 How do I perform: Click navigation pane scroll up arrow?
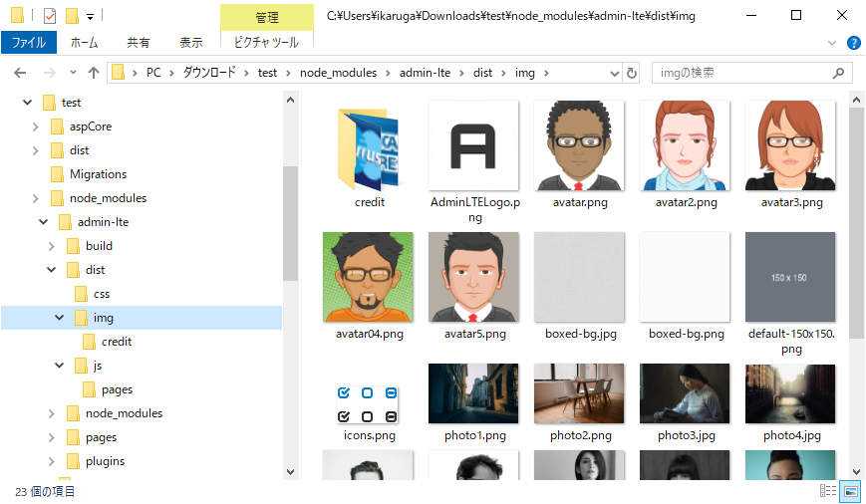[x=291, y=100]
